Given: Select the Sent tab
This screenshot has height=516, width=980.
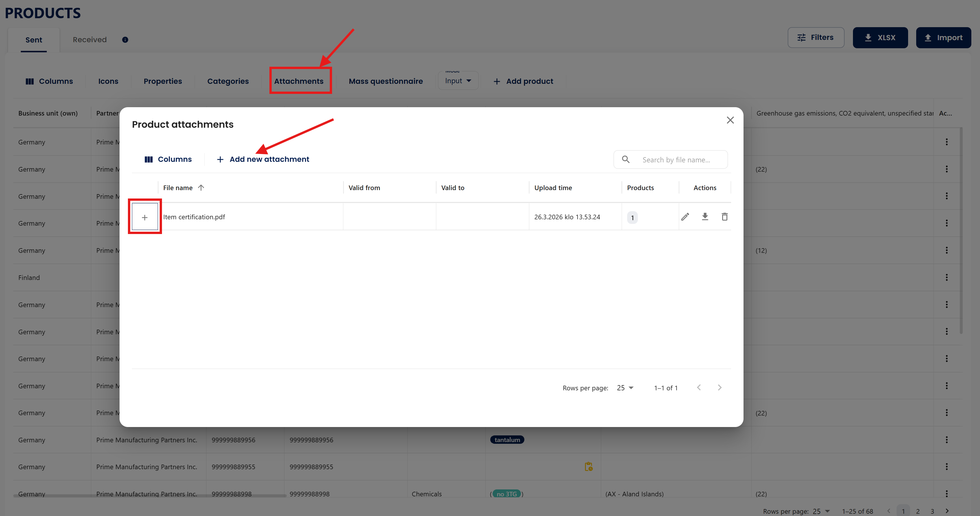Looking at the screenshot, I should (33, 40).
